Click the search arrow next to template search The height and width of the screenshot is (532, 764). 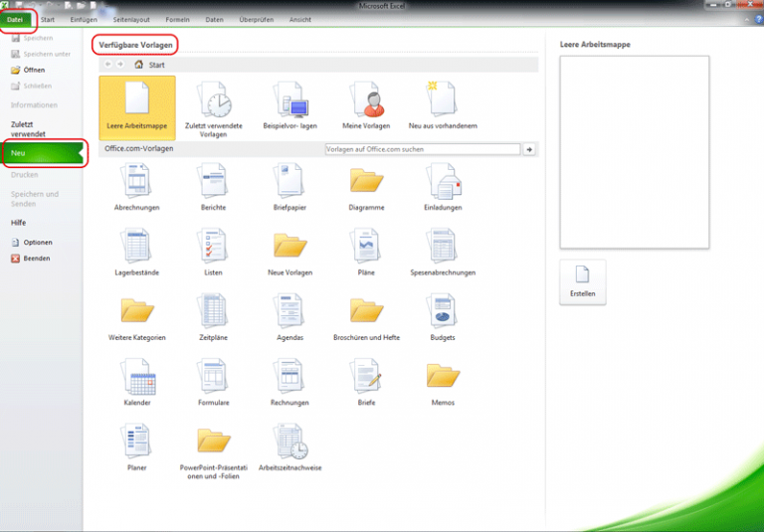(x=530, y=149)
